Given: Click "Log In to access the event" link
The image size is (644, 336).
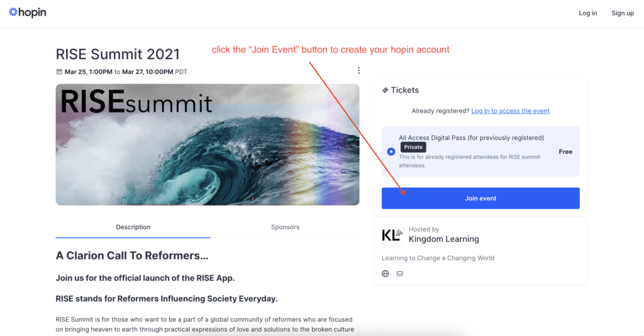Looking at the screenshot, I should coord(510,111).
